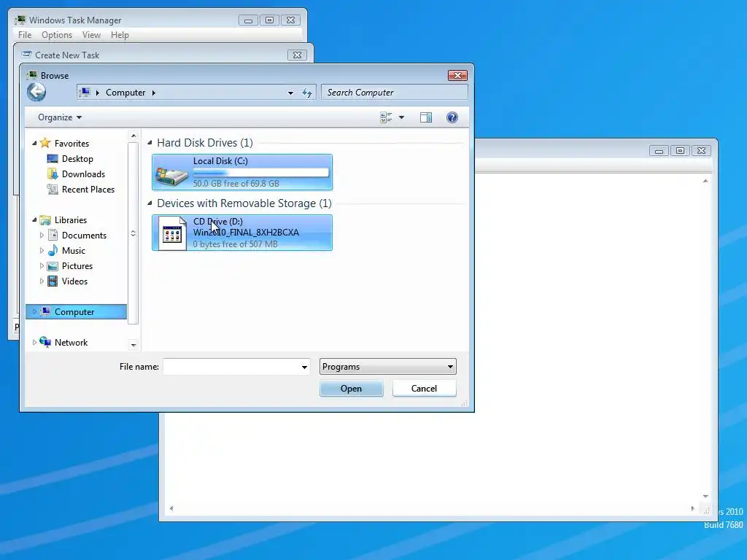747x560 pixels.
Task: Open the Organize dropdown menu
Action: coord(60,117)
